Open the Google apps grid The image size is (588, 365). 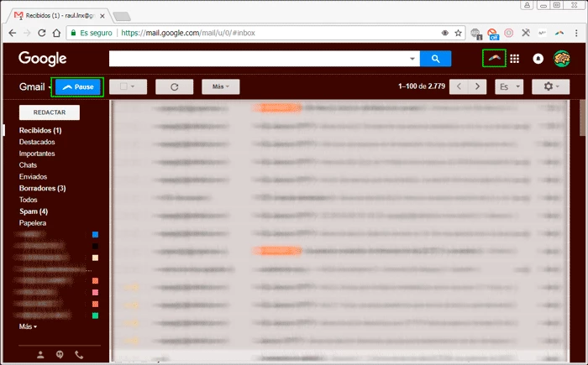coord(514,59)
